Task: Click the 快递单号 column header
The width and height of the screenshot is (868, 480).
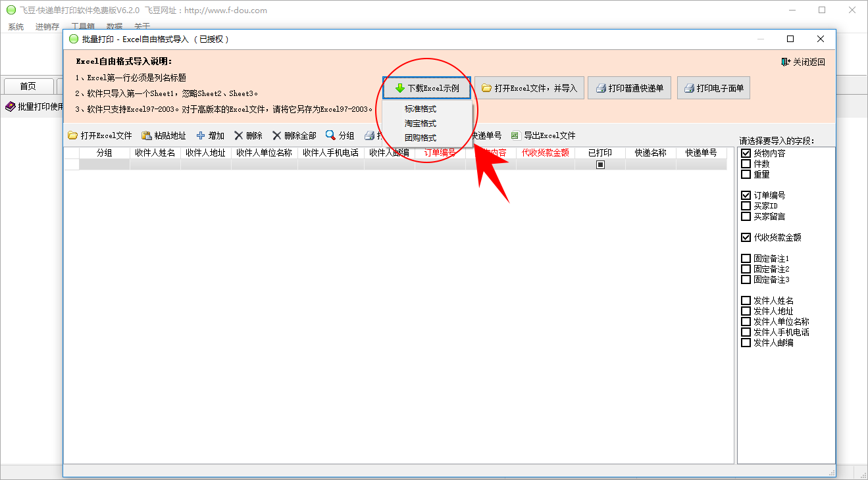Action: (702, 153)
